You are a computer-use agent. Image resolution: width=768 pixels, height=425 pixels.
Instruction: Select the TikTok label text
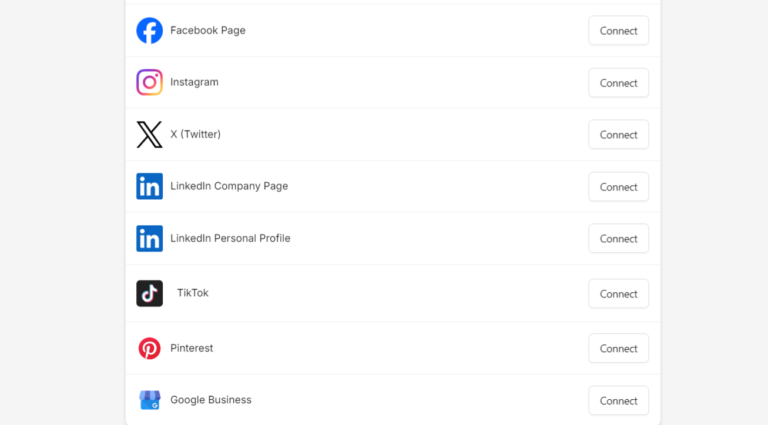192,293
